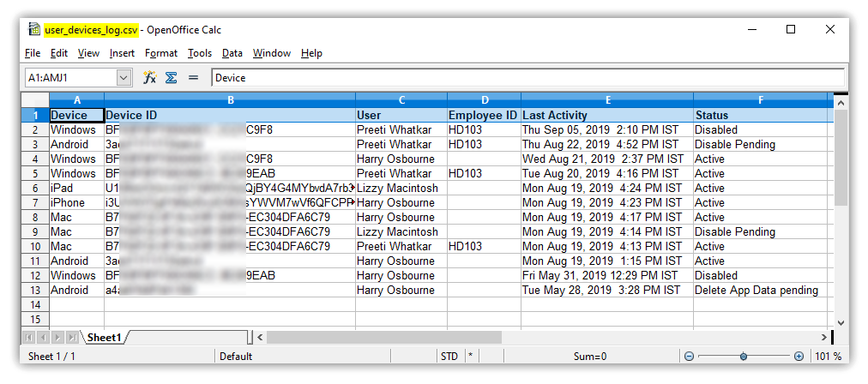Viewport: 868px width, 384px height.
Task: Click the Sheet 1 / 1 status field
Action: click(x=118, y=357)
